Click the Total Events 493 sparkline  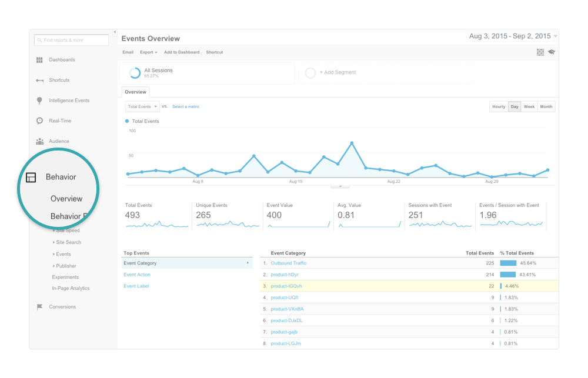(x=157, y=224)
